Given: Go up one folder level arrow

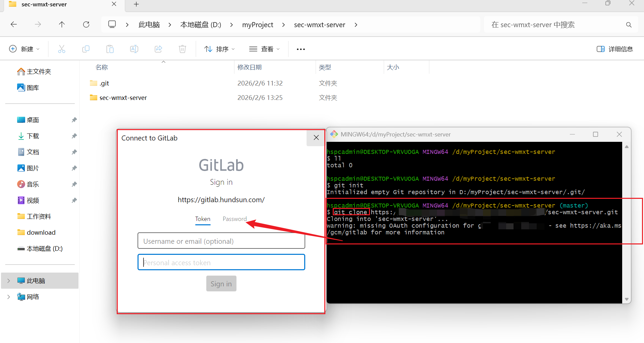Looking at the screenshot, I should point(62,24).
